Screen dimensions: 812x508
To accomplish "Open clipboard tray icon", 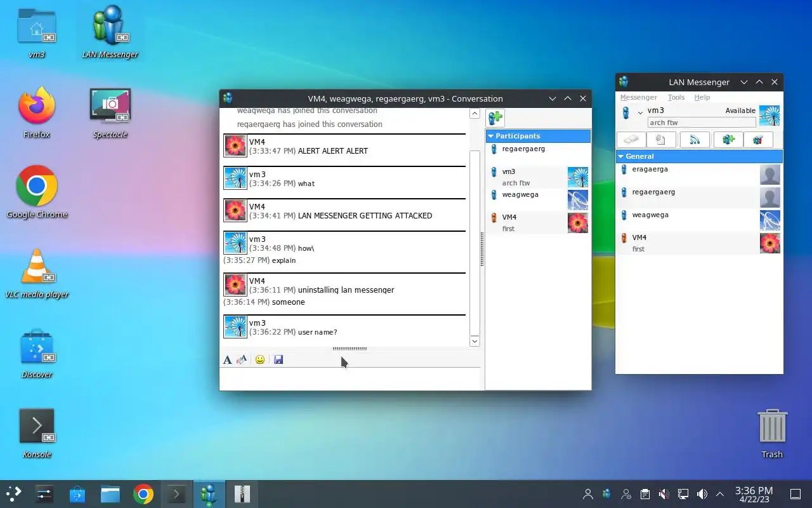I will point(645,494).
